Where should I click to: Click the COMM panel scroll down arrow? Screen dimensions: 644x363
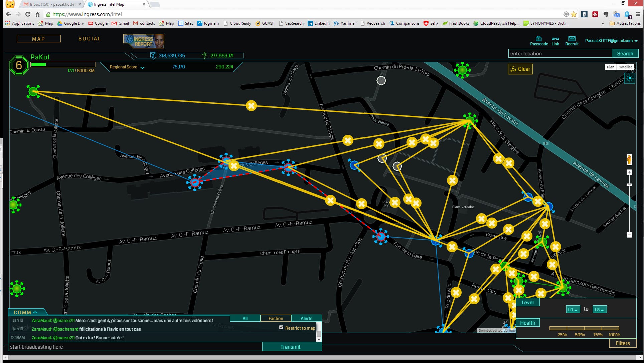319,339
